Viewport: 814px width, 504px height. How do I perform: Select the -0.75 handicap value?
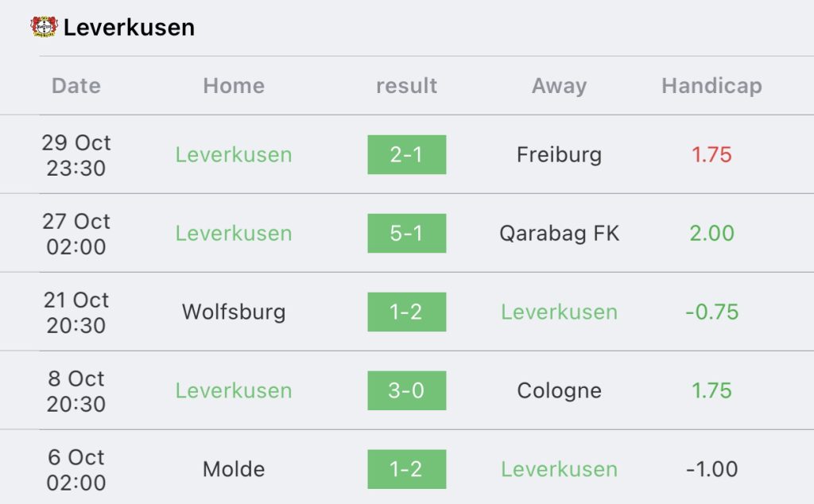711,312
